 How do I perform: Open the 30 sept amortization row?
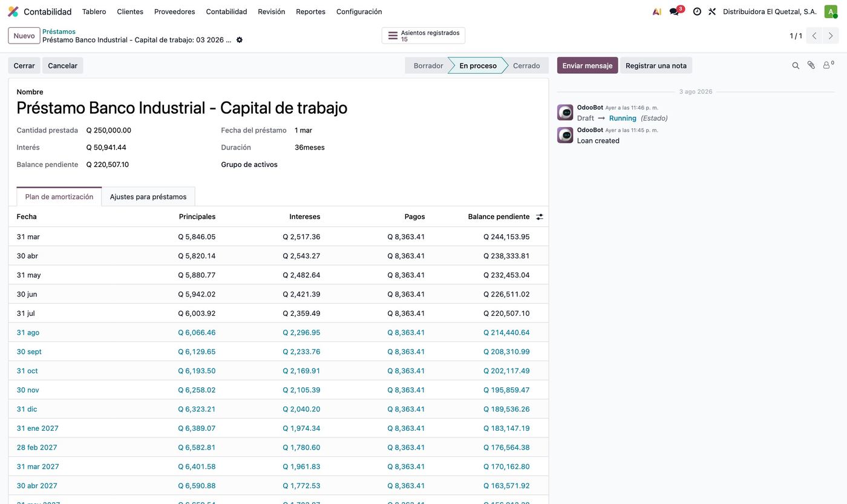278,352
